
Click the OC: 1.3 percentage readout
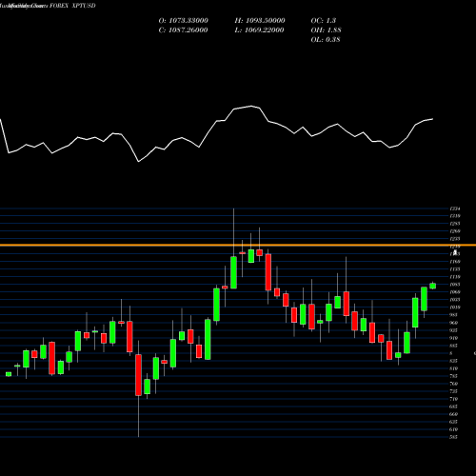click(x=324, y=21)
